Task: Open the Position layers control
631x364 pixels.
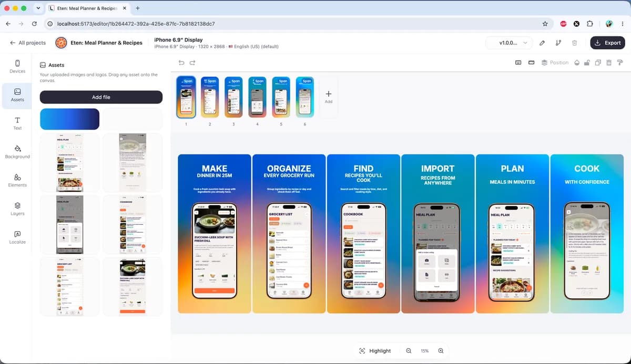Action: pyautogui.click(x=555, y=63)
